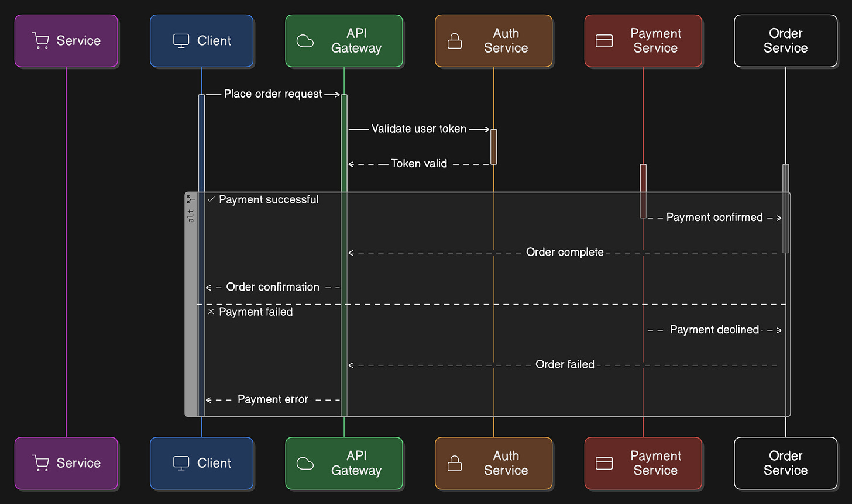Click the card icon in top Payment Service box
The image size is (852, 504).
point(604,41)
